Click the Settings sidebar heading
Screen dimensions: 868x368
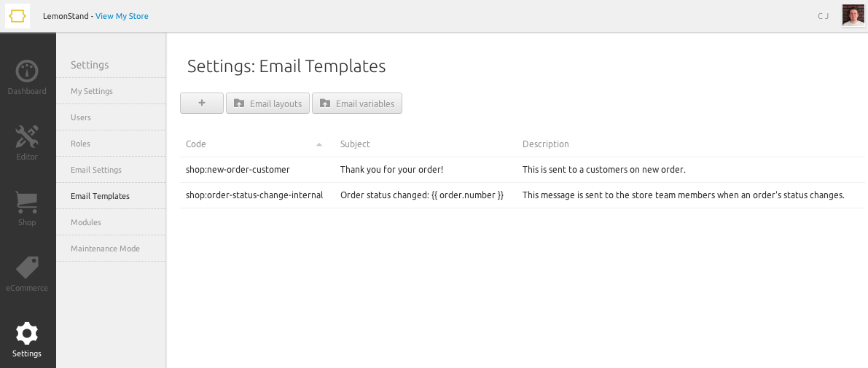click(x=90, y=65)
